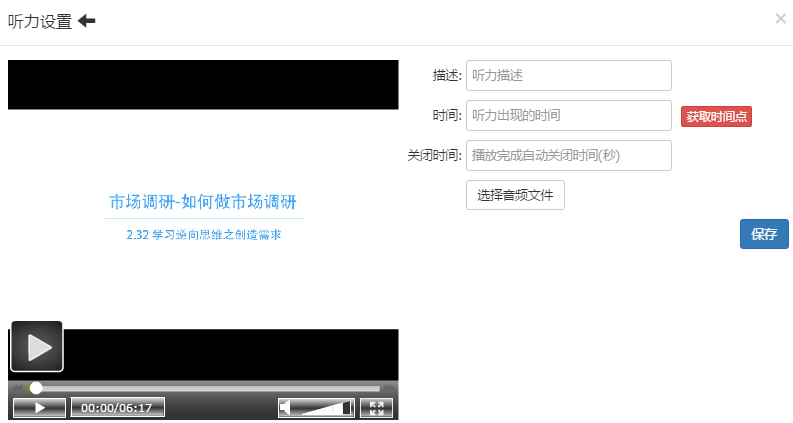Click the blue 保存 button
The image size is (793, 423).
pyautogui.click(x=764, y=234)
